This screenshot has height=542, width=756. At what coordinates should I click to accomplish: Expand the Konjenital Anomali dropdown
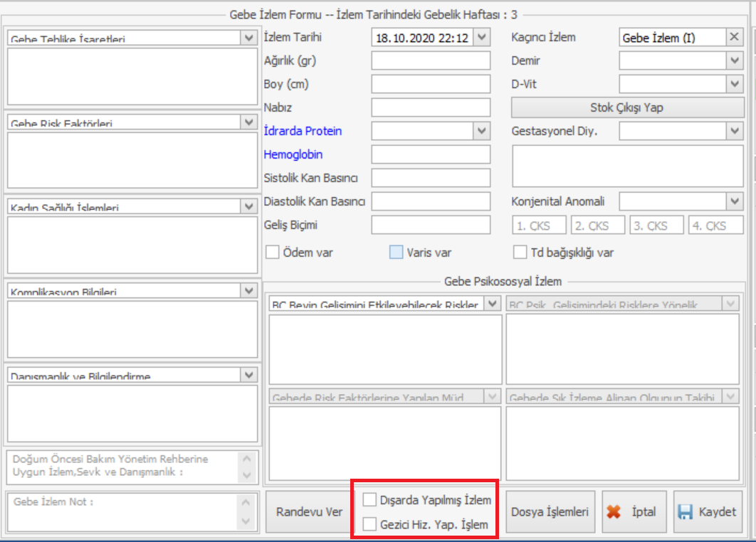click(735, 201)
